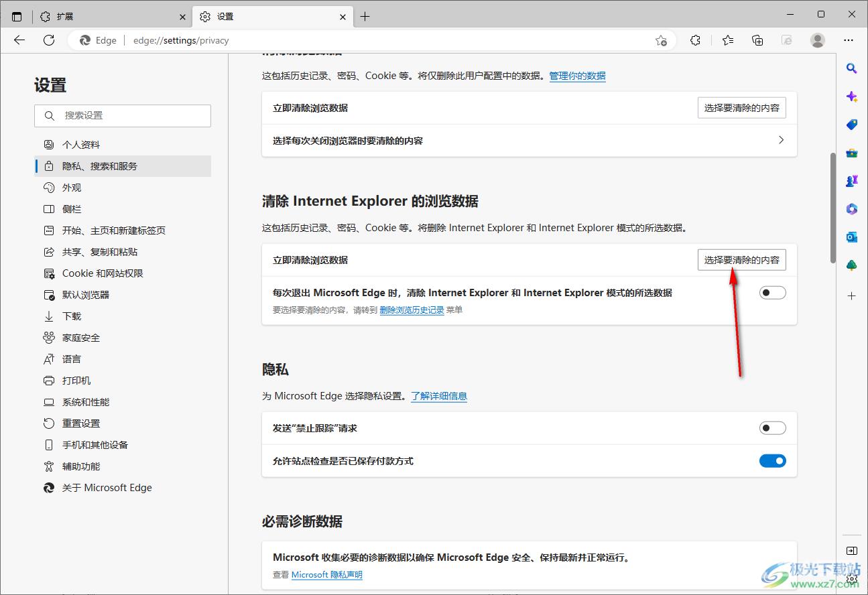Disable 允许站点检查是否已保存付款方式 switch

pos(772,461)
